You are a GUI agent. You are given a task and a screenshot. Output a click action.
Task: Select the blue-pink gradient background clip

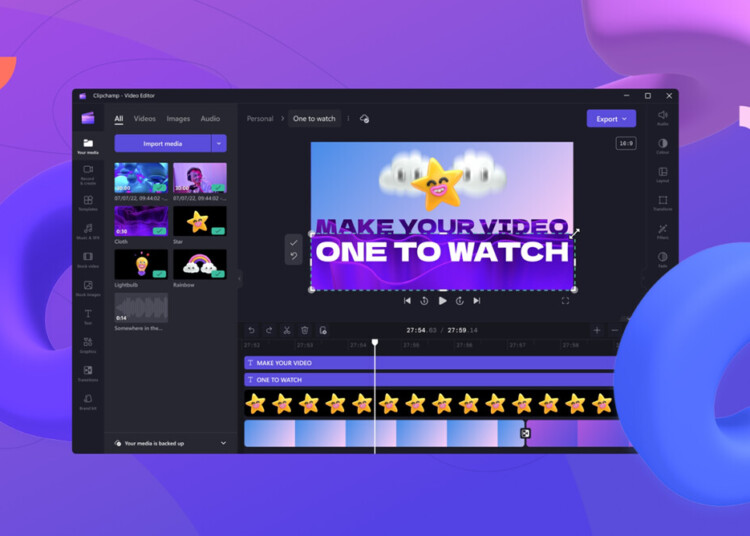[384, 433]
